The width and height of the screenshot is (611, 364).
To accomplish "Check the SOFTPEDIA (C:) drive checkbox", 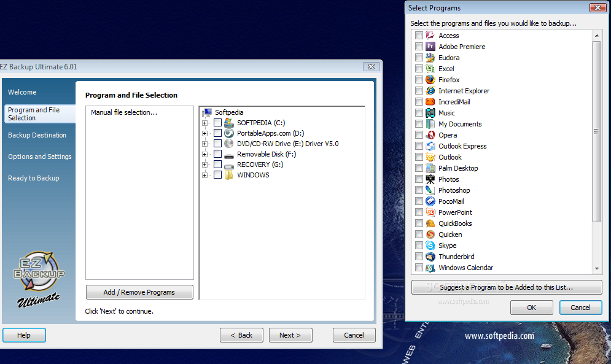I will 218,122.
